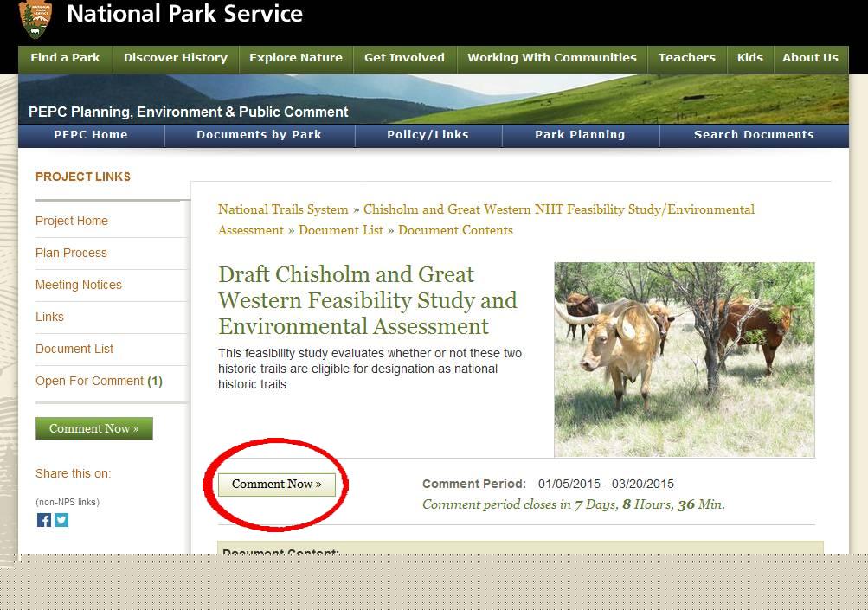Open Links in project sidebar
The width and height of the screenshot is (868, 610).
click(49, 318)
